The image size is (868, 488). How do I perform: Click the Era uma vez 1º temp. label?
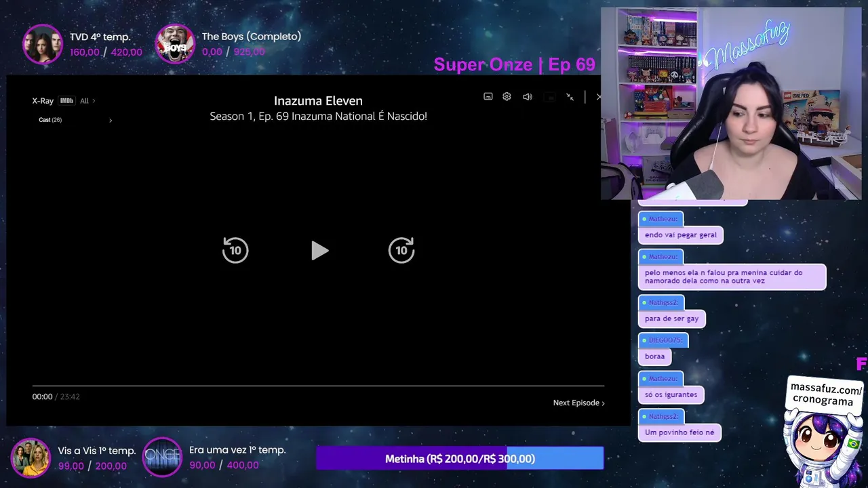coord(237,450)
